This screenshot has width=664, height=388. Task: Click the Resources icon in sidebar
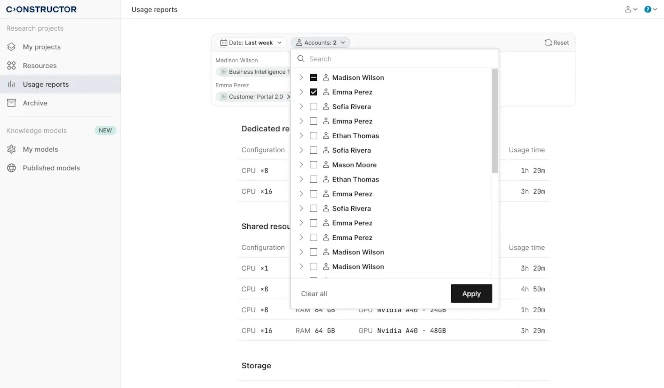tap(11, 66)
